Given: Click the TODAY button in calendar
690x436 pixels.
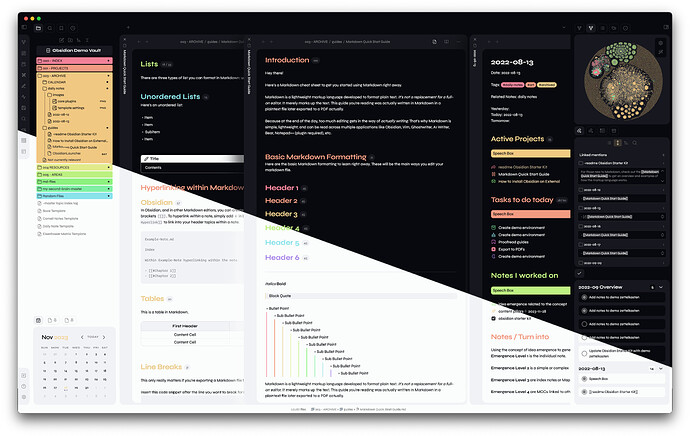Looking at the screenshot, I should [x=93, y=337].
